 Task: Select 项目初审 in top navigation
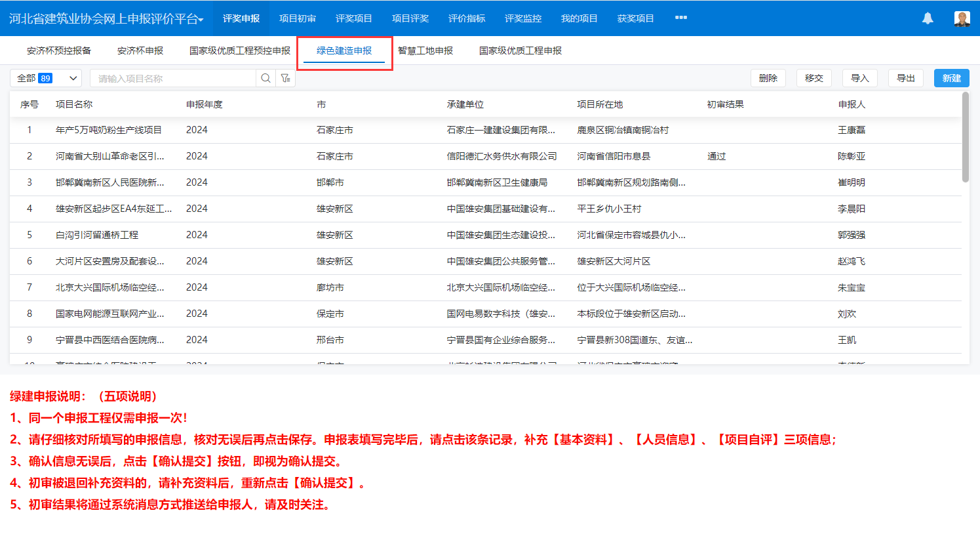tap(298, 18)
